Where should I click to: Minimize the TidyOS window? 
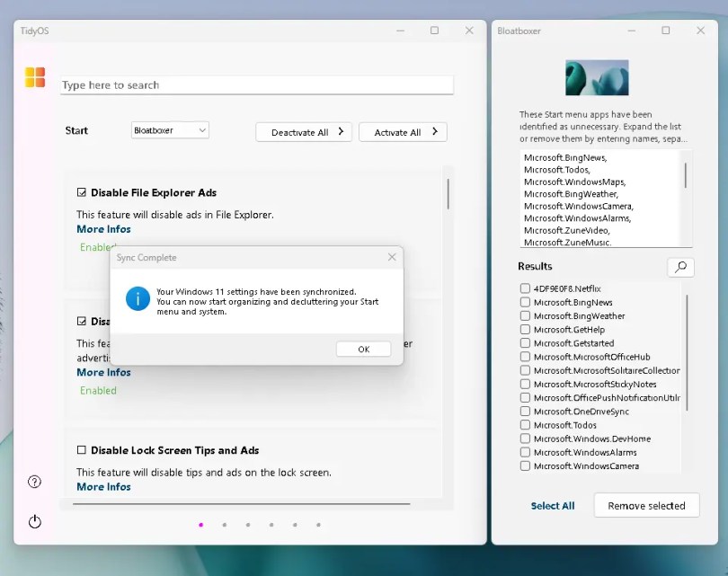401,31
